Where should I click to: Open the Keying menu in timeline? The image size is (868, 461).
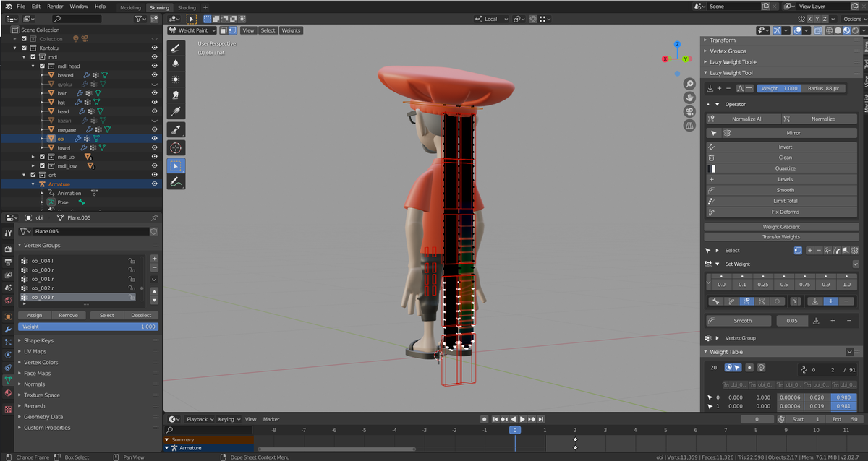pos(229,419)
